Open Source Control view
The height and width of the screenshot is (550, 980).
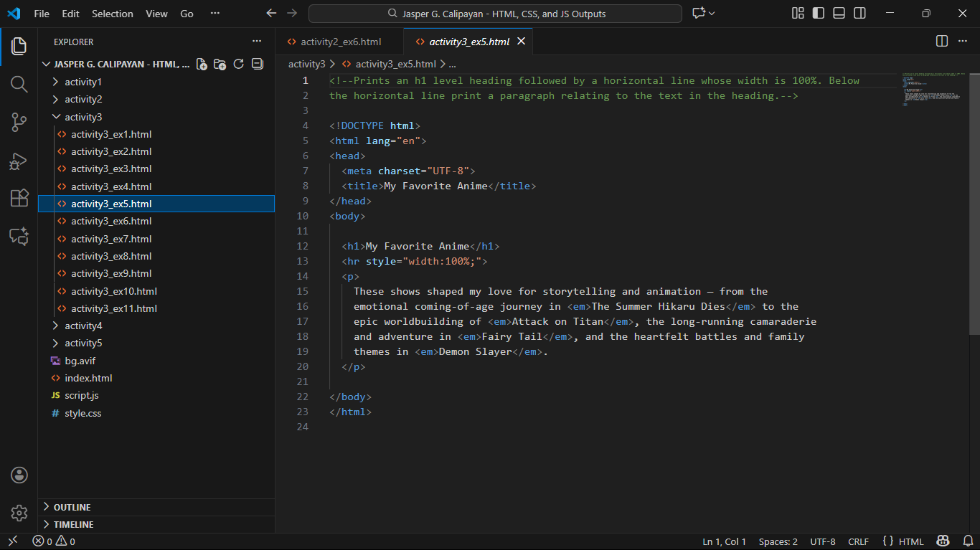coord(19,123)
